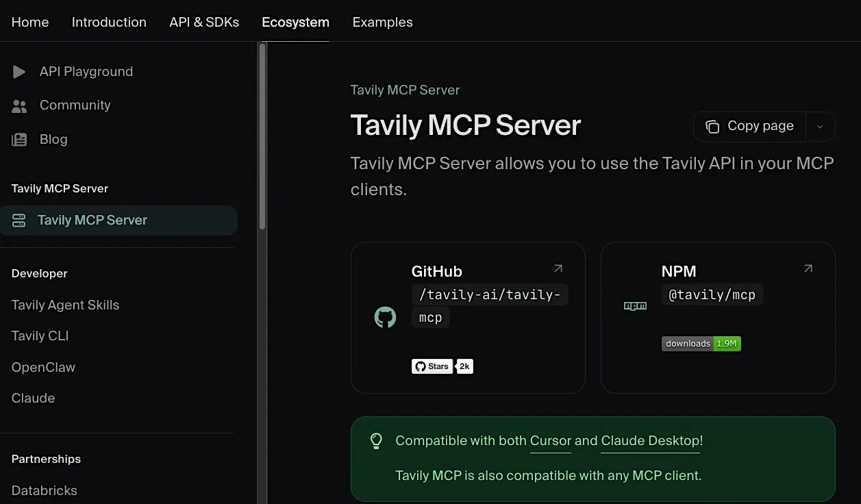Click the copy icon in Copy page button
Screen dimensions: 861x504
click(x=712, y=127)
